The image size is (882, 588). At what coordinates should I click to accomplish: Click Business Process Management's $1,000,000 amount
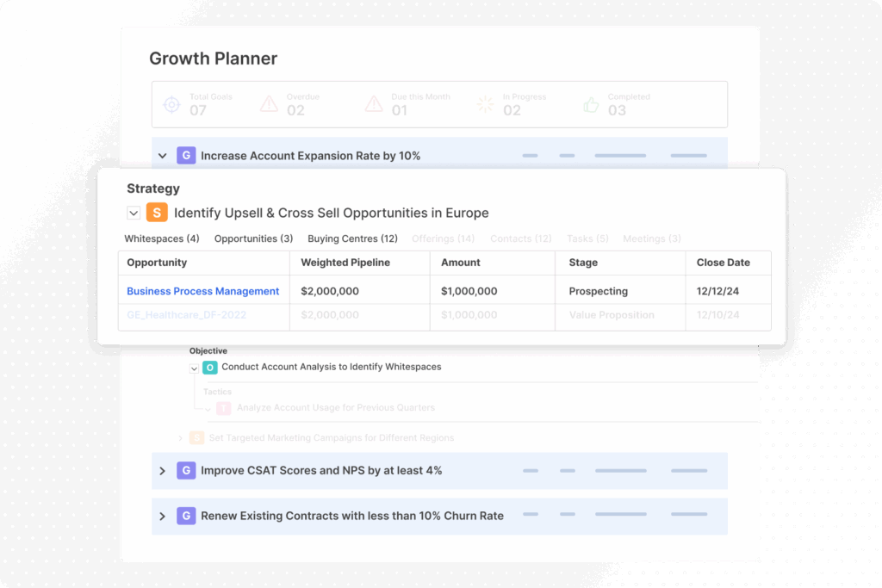pos(469,291)
